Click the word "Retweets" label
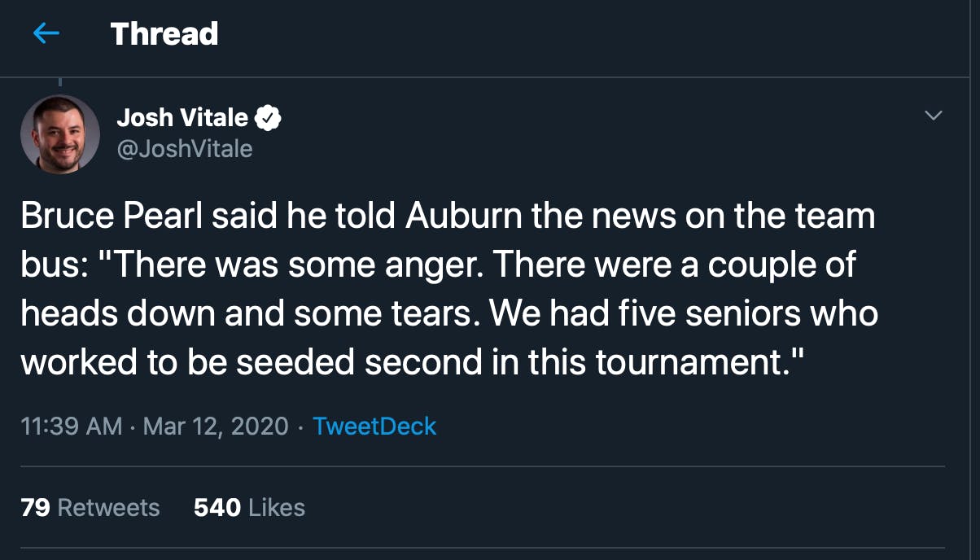The image size is (980, 560). 109,508
